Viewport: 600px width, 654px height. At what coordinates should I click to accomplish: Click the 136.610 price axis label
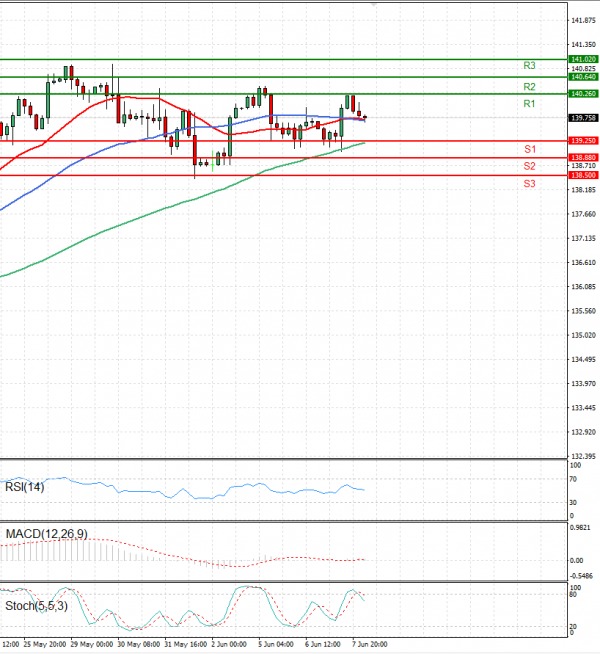point(583,262)
